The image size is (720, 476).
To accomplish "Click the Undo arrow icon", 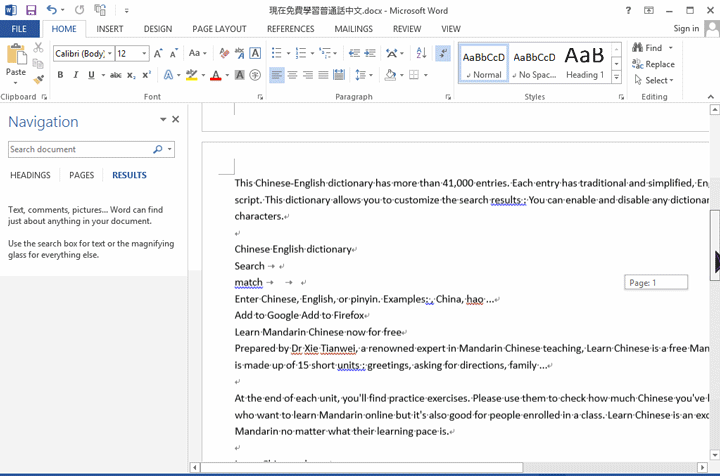I will coord(52,10).
